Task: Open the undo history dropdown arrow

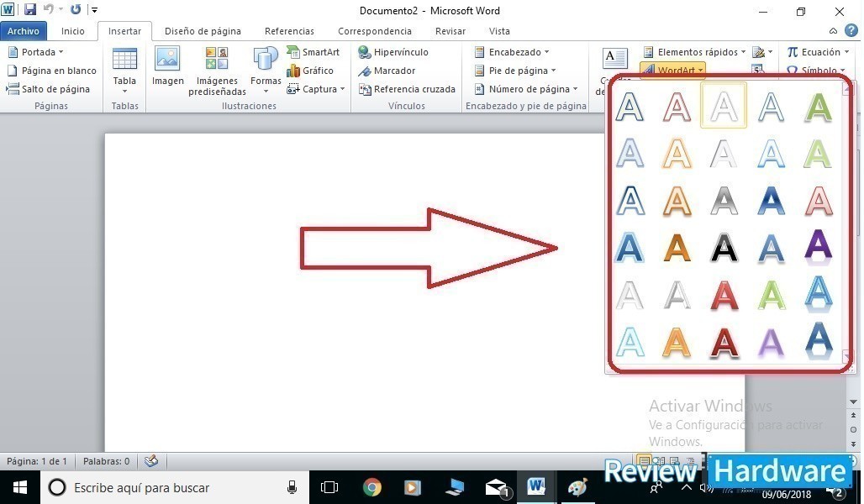Action: (60, 9)
